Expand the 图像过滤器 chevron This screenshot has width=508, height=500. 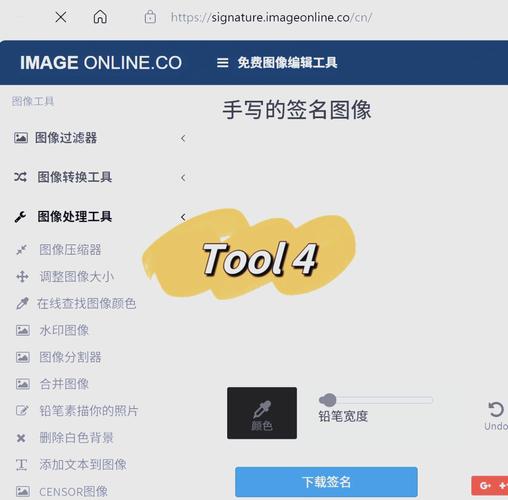(x=183, y=138)
